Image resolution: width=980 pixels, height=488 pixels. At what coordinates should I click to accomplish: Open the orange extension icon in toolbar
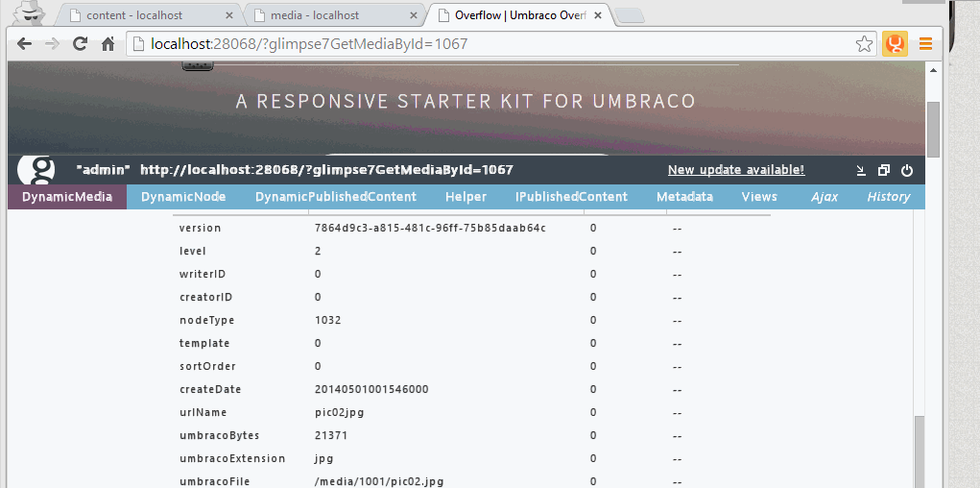click(895, 44)
